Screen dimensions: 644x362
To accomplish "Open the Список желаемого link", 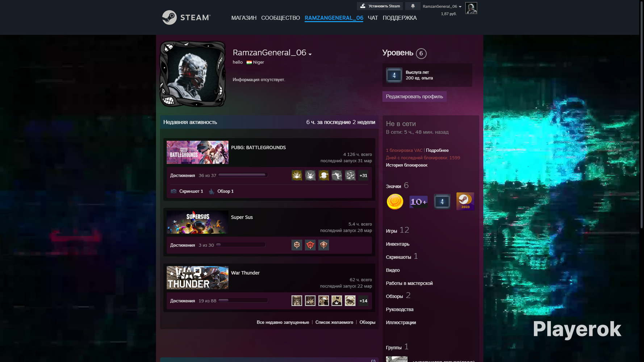I will pyautogui.click(x=334, y=322).
